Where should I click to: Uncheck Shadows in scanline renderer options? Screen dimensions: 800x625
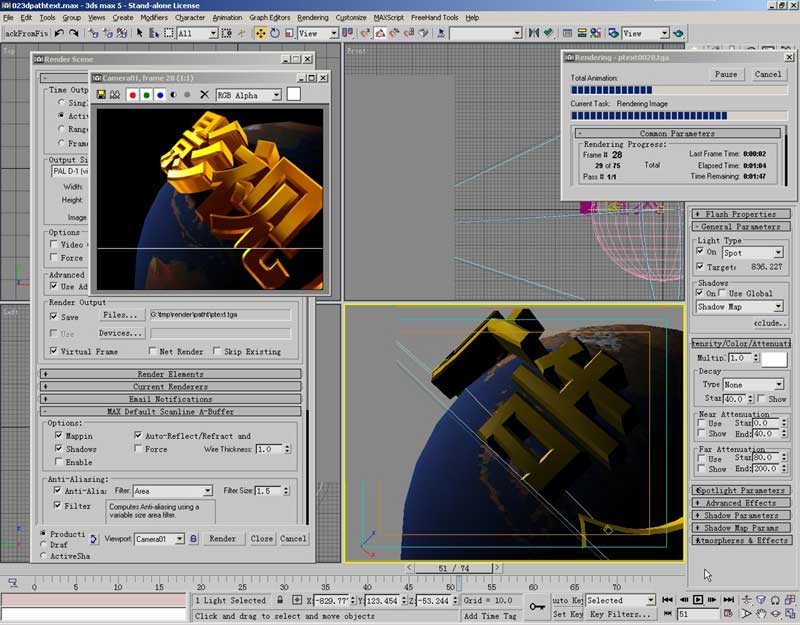point(58,449)
